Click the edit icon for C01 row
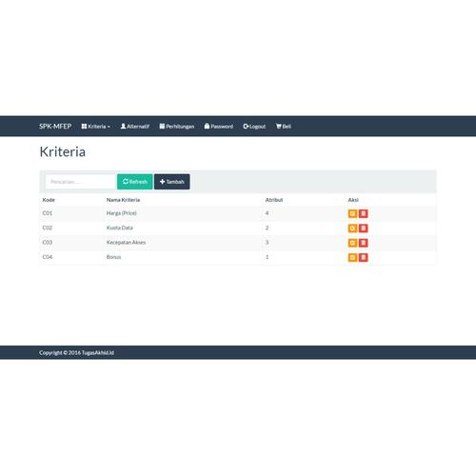This screenshot has width=476, height=476. [x=352, y=213]
